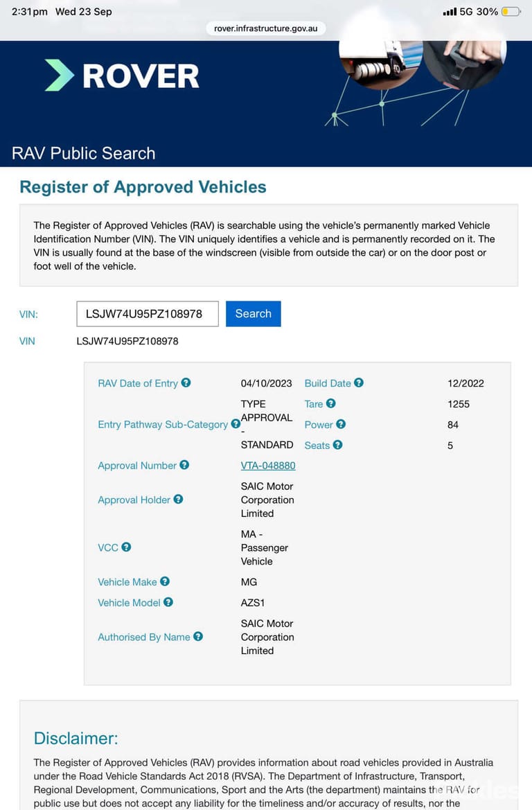The width and height of the screenshot is (532, 810).
Task: Open the VTA-048880 approval link
Action: 268,466
